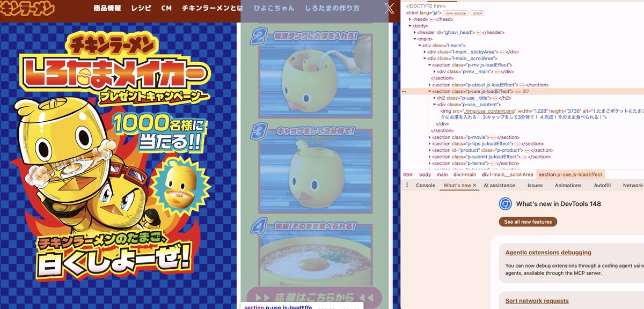The image size is (644, 309).
Task: Open the AI assistance tab
Action: coord(499,185)
